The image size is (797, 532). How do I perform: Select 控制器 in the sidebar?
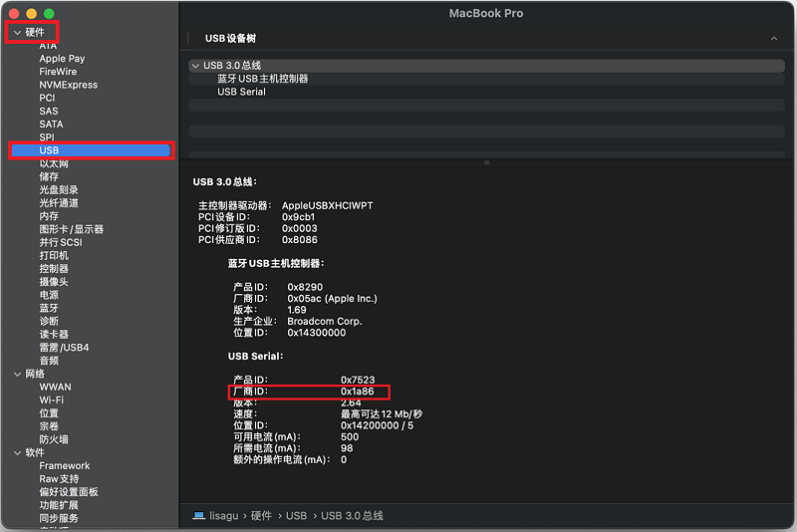(54, 269)
